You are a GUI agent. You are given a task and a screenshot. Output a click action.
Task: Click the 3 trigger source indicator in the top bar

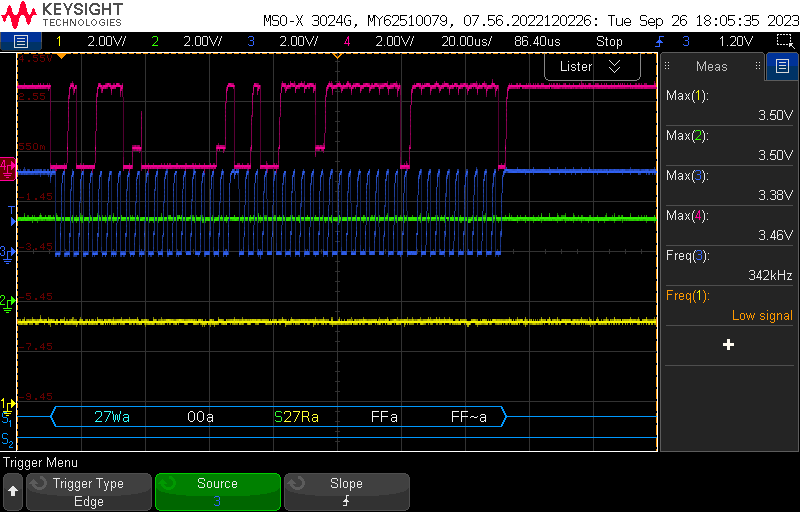pos(686,41)
